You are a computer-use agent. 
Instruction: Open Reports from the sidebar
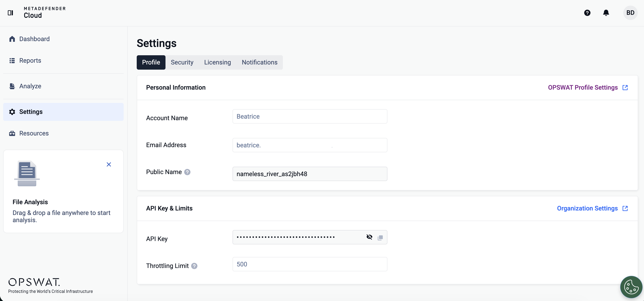30,61
